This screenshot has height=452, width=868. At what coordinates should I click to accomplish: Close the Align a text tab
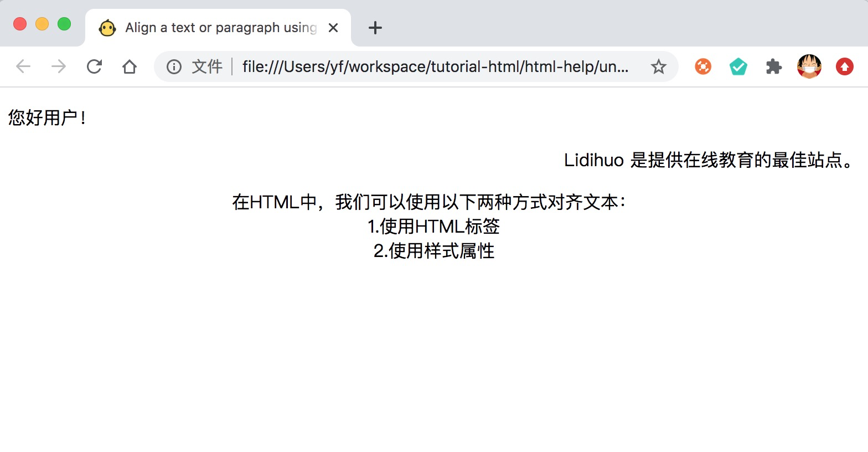click(x=333, y=28)
